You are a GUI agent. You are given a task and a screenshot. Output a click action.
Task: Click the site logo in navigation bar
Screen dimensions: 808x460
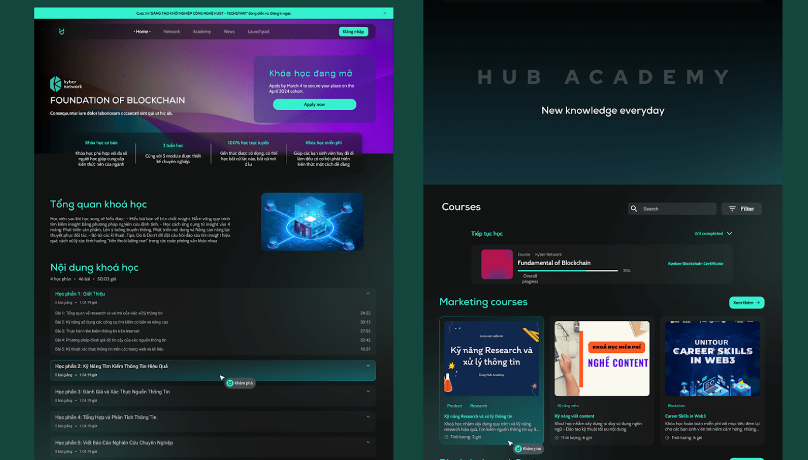[62, 31]
